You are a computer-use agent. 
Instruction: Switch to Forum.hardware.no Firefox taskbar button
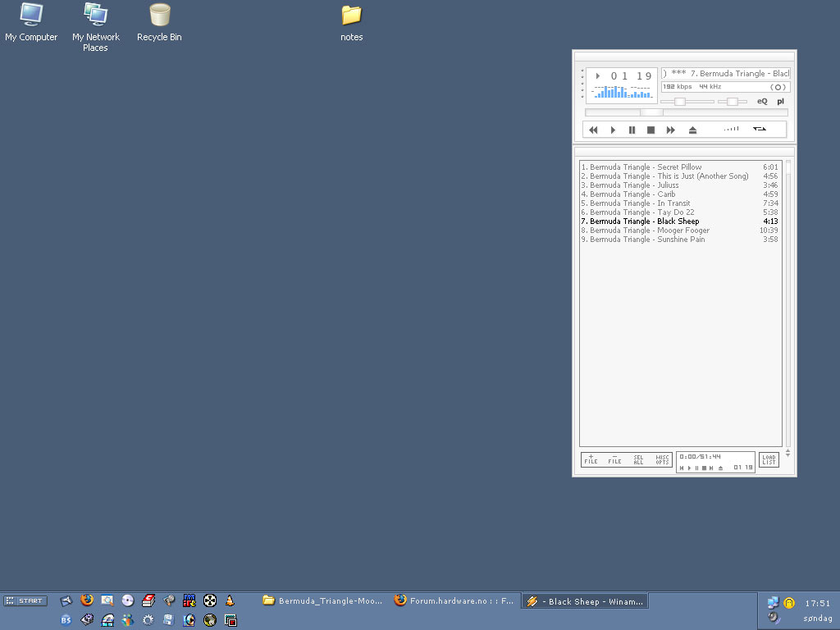click(x=454, y=601)
